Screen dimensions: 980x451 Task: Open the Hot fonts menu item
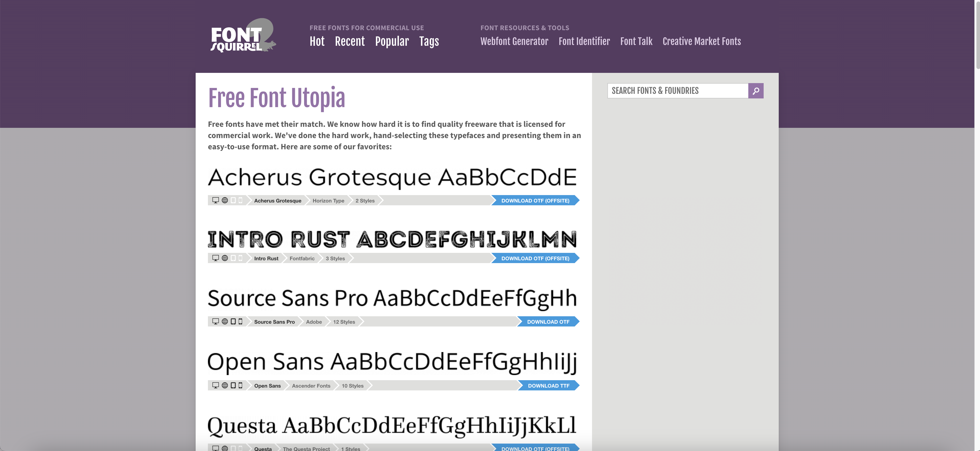(317, 41)
